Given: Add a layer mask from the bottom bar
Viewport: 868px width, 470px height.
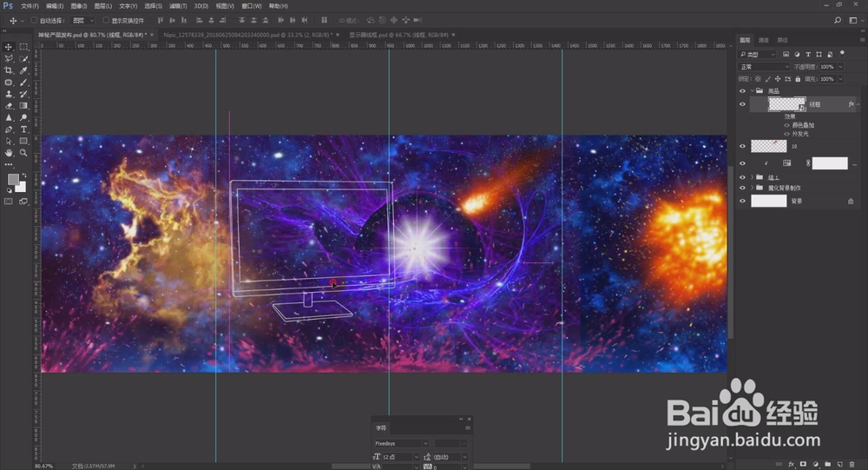Looking at the screenshot, I should coord(803,464).
